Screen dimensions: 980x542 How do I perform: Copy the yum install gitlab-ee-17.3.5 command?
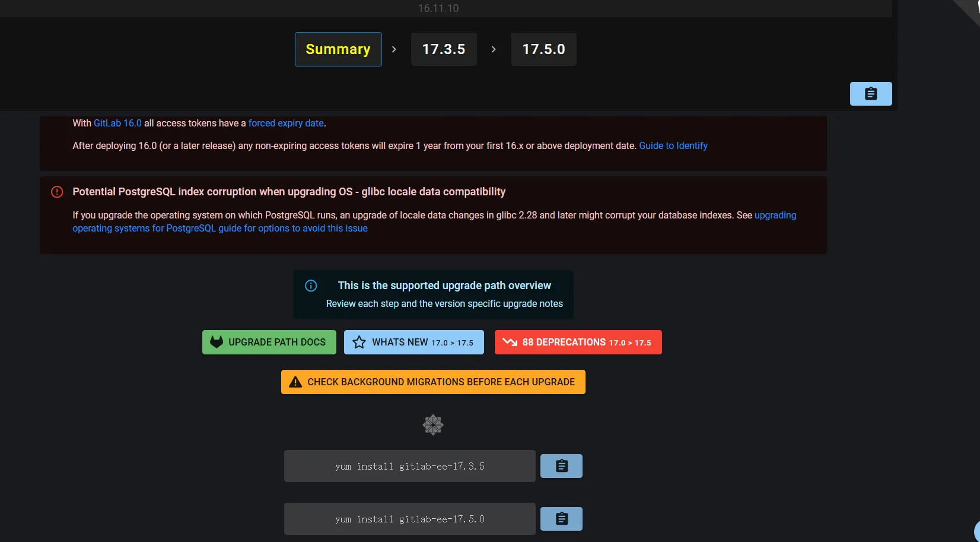pos(561,466)
